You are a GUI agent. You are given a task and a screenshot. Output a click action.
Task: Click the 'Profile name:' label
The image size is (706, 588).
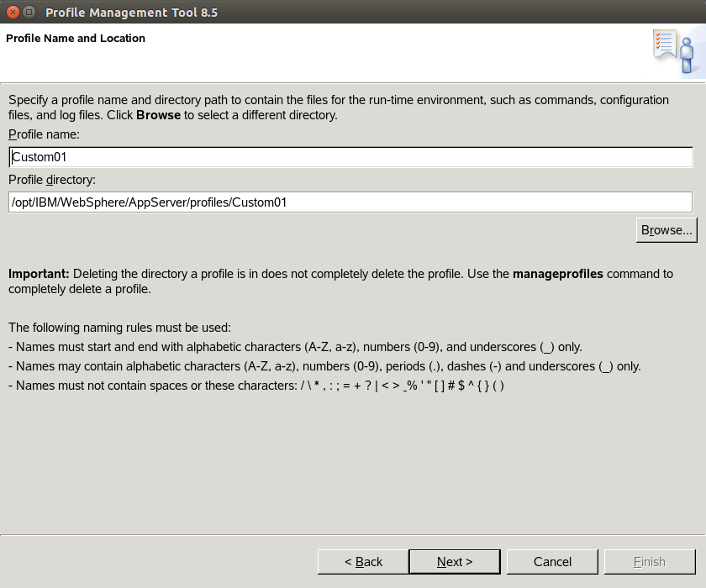tap(44, 134)
